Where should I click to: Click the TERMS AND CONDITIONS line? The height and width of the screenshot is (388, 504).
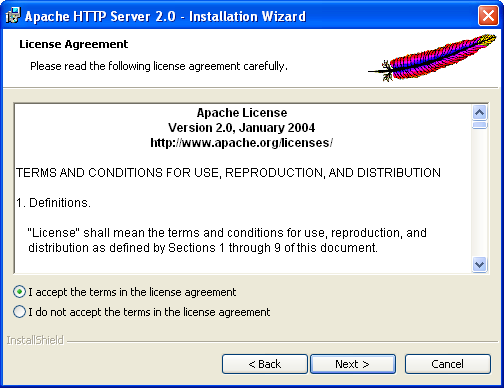click(x=228, y=173)
